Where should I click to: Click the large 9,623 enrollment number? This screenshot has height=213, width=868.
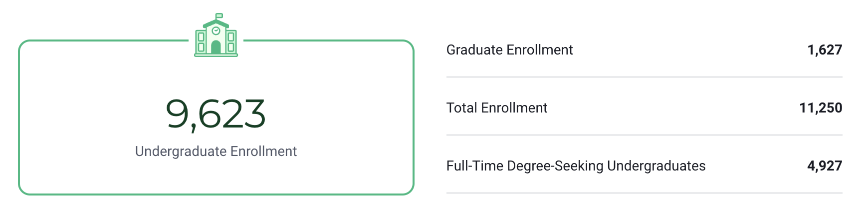tap(216, 114)
